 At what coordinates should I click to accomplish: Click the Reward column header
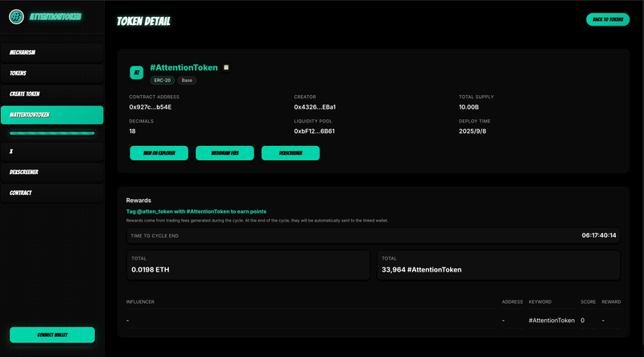(611, 302)
